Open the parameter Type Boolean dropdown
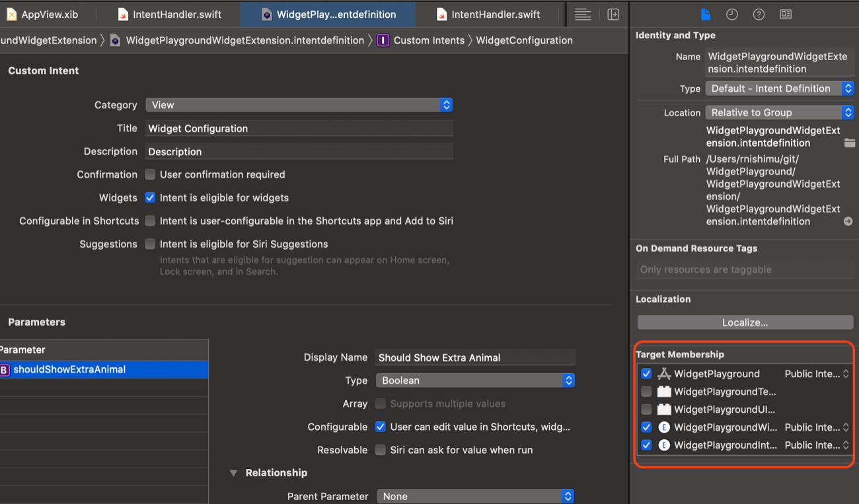859x504 pixels. 475,380
